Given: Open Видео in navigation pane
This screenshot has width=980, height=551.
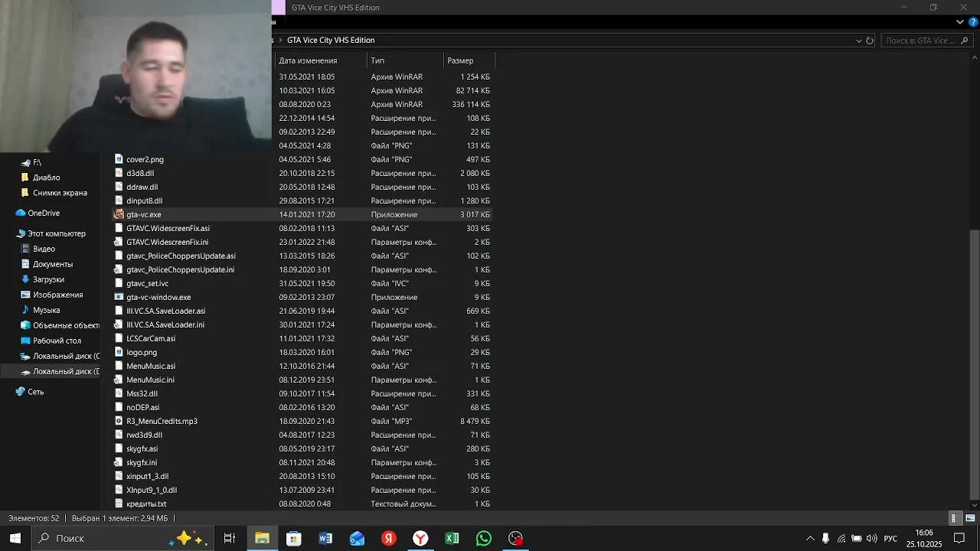Looking at the screenshot, I should [x=44, y=249].
